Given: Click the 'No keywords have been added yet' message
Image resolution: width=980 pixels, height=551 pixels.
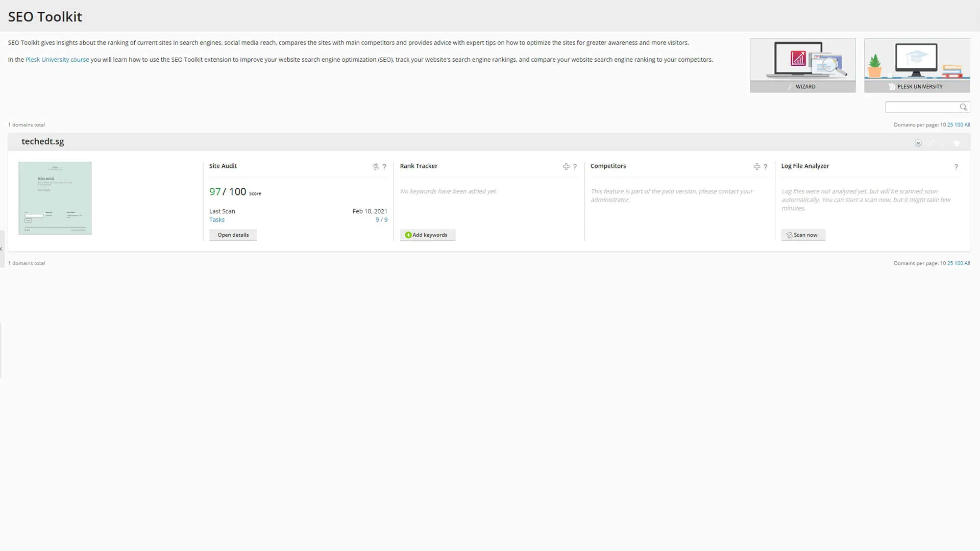Looking at the screenshot, I should click(x=449, y=191).
